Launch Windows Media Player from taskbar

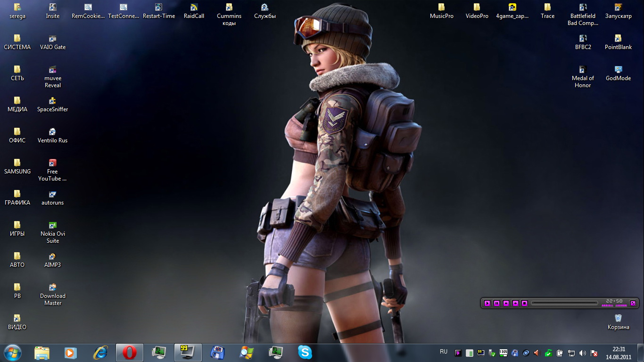[70, 353]
